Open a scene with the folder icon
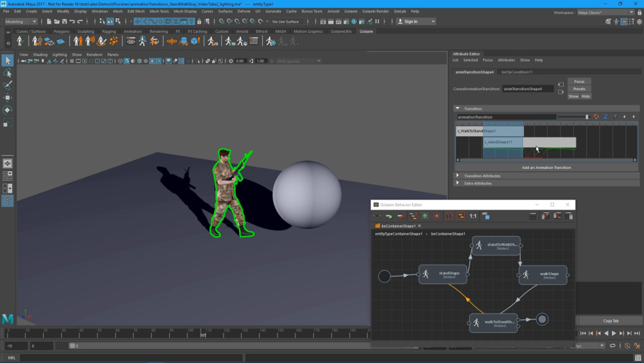Screen dimensions: 644x363 (57, 21)
